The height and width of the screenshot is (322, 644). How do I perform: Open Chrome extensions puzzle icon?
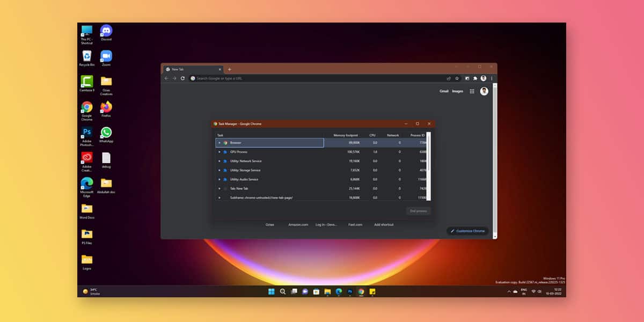[x=475, y=78]
